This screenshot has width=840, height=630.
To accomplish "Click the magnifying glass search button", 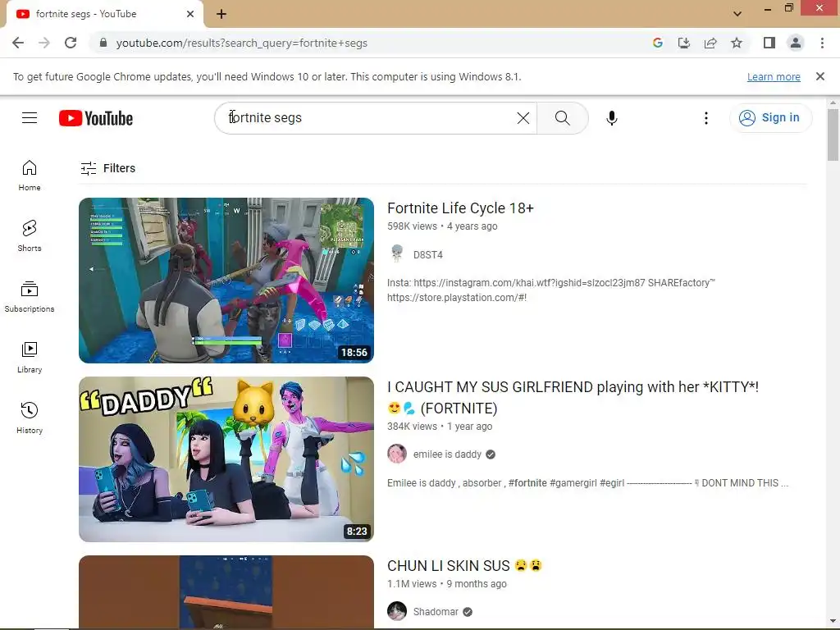I will pyautogui.click(x=563, y=118).
